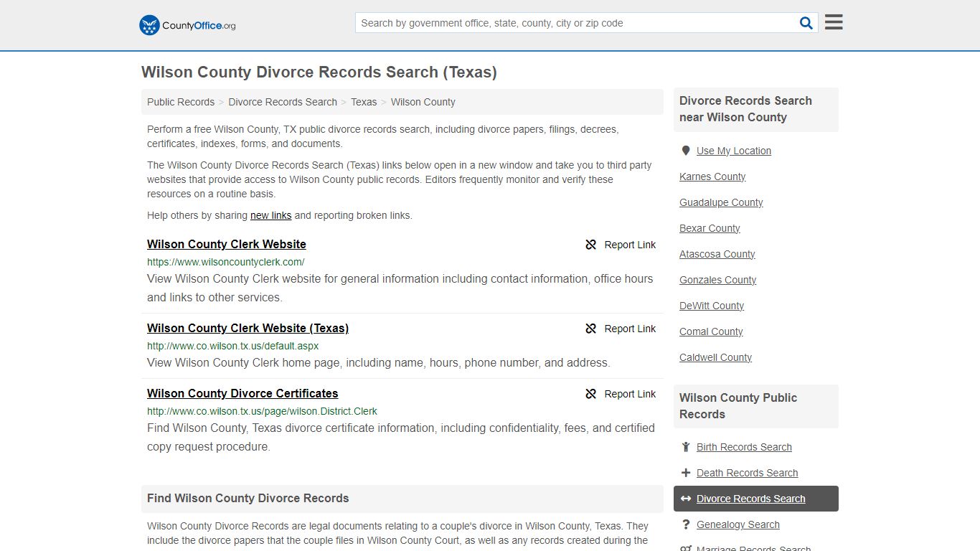Click broken-link icon for Wilson County Divorce Certificates
Screen dimensions: 980x551
[x=591, y=394]
